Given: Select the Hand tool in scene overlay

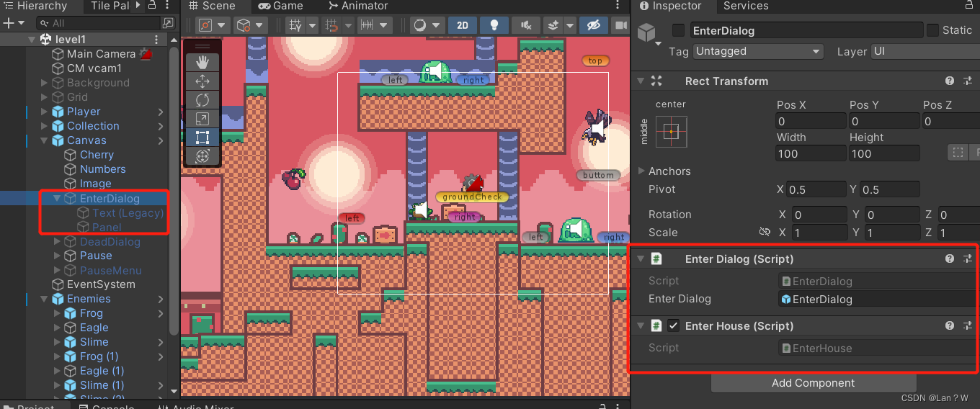Looking at the screenshot, I should (x=202, y=62).
